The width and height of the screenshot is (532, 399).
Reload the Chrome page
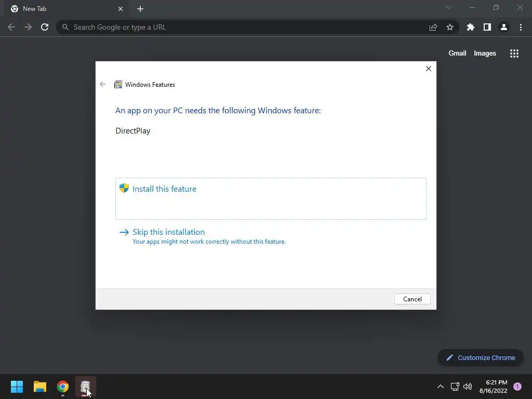(x=45, y=27)
